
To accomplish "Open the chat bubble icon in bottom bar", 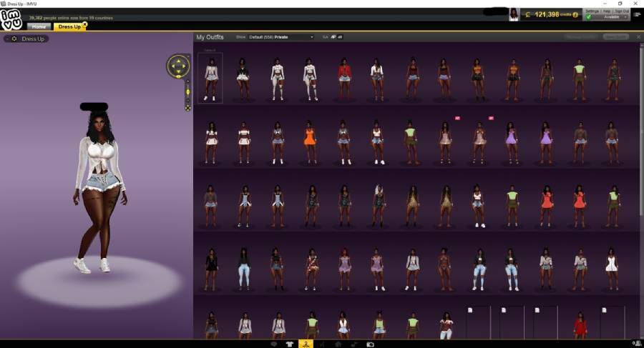I will (274, 344).
